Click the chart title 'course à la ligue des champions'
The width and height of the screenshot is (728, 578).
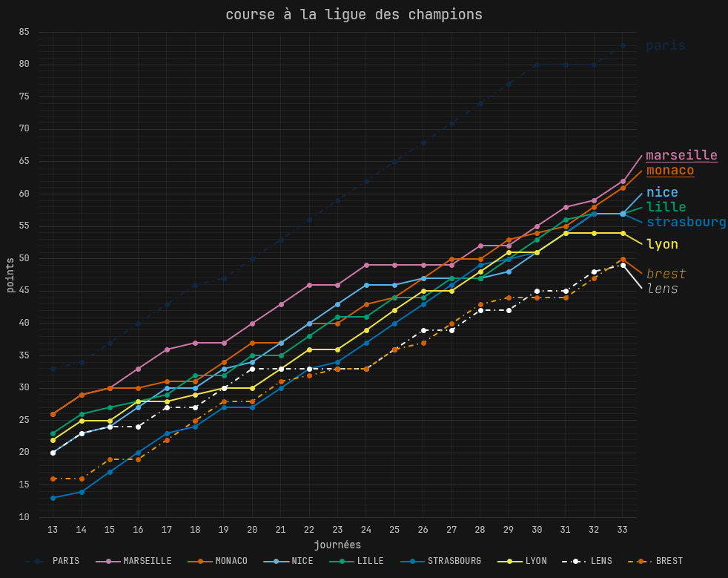point(354,14)
